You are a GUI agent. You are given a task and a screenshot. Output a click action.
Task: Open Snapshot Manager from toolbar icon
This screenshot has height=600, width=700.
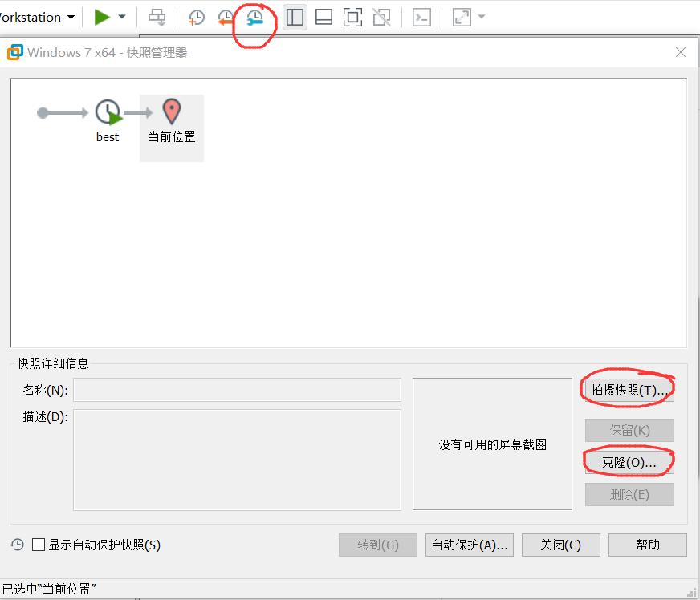[x=255, y=18]
